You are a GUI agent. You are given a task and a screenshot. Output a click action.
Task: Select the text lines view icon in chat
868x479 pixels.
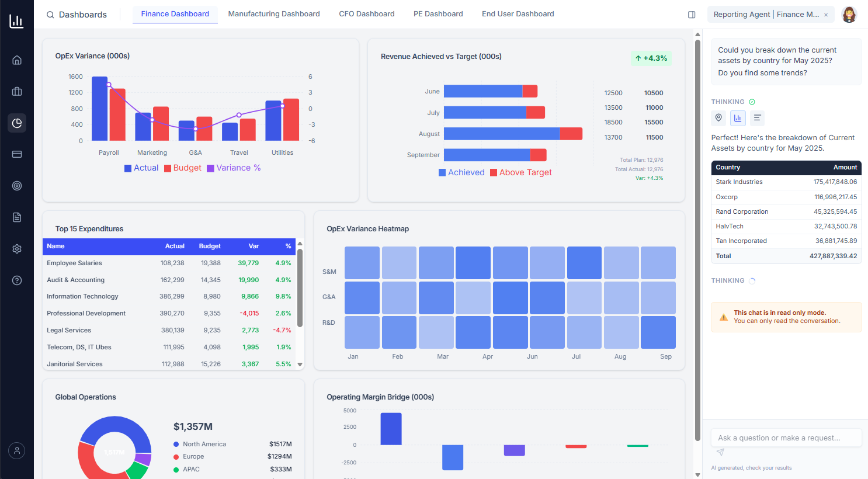tap(757, 118)
